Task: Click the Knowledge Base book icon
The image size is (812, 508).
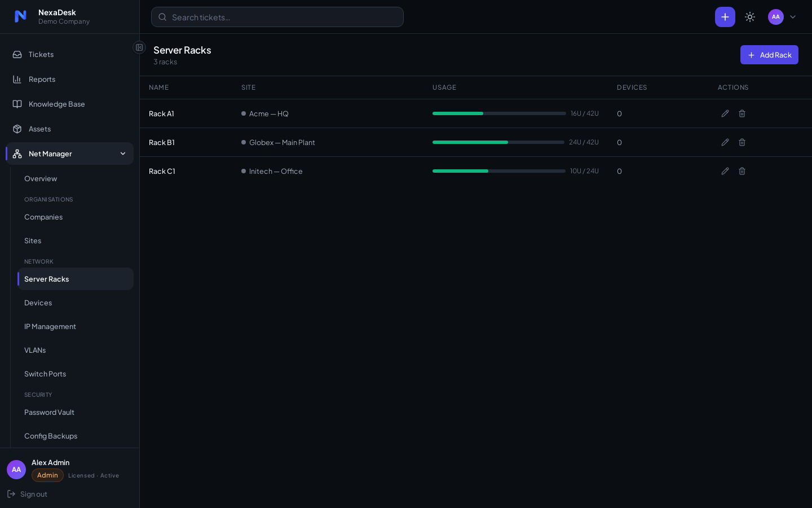Action: [x=17, y=104]
